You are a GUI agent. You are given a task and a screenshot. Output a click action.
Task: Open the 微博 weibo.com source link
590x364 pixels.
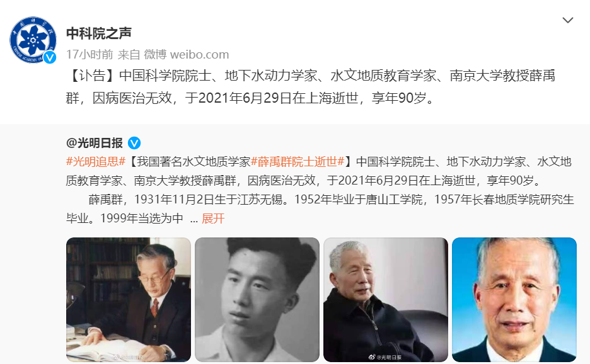click(x=186, y=55)
